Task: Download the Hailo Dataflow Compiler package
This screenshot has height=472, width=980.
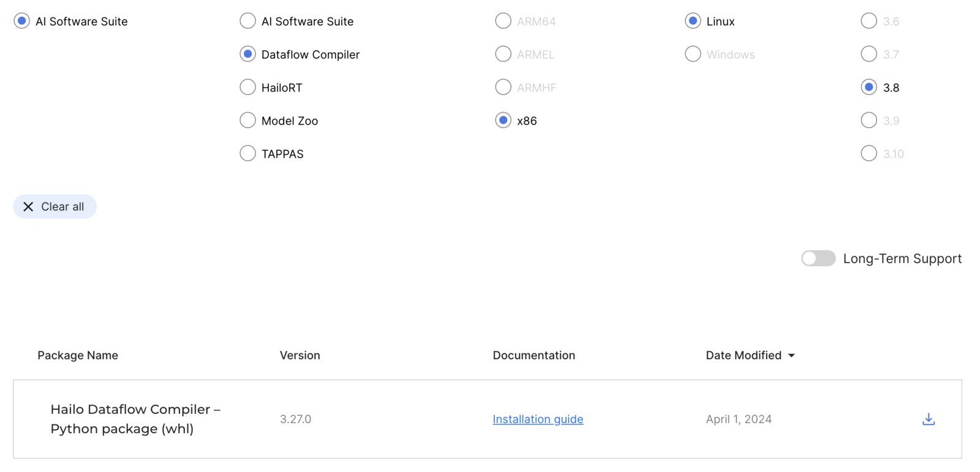Action: 929,419
